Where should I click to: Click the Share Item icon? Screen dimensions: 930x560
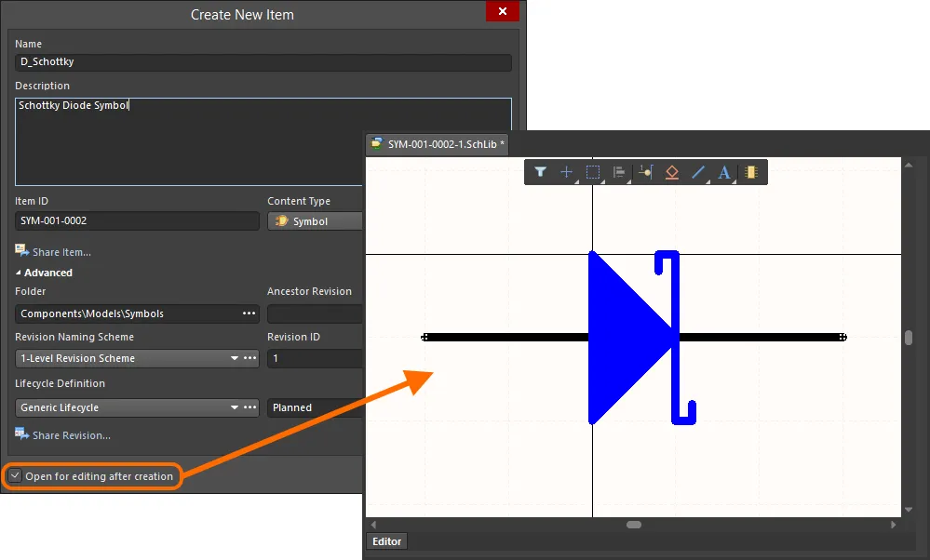coord(22,250)
